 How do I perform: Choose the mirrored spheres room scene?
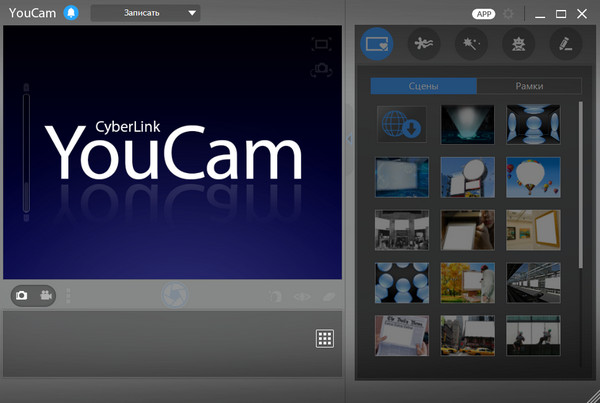point(533,124)
